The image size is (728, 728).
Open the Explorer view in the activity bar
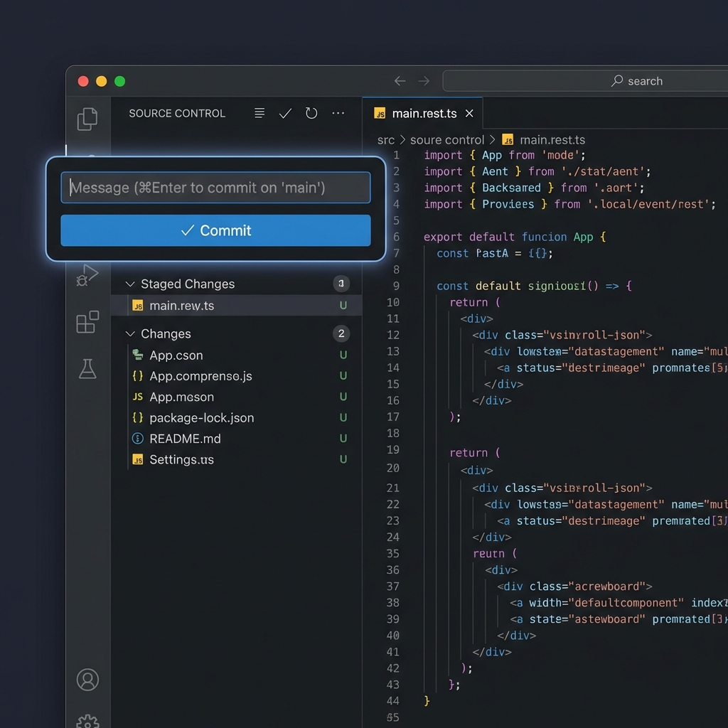tap(87, 119)
